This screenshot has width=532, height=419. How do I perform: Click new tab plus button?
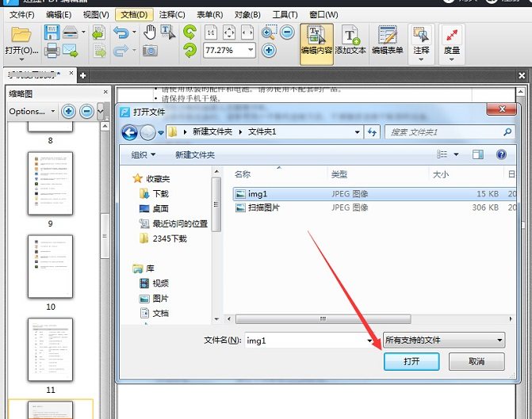pos(82,75)
